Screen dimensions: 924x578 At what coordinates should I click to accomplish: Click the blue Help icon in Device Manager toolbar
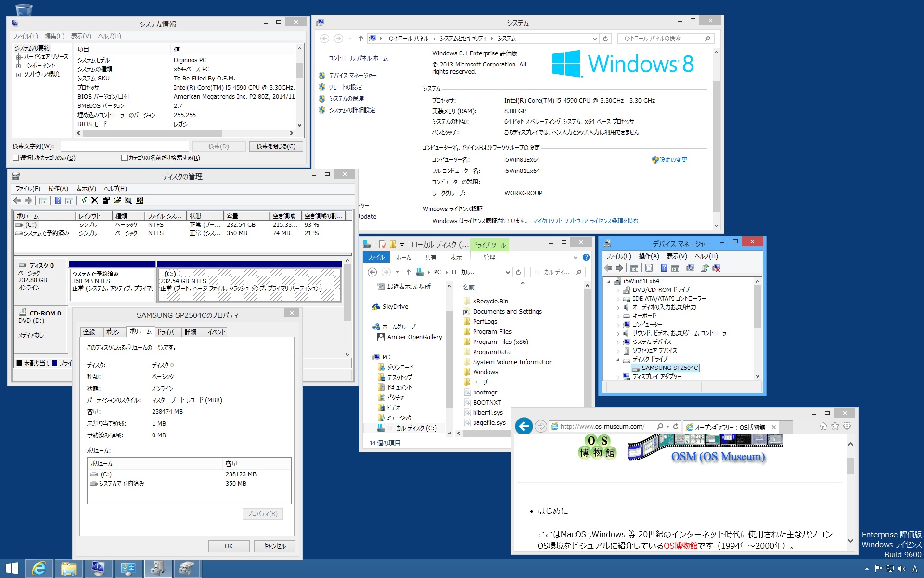coord(664,268)
